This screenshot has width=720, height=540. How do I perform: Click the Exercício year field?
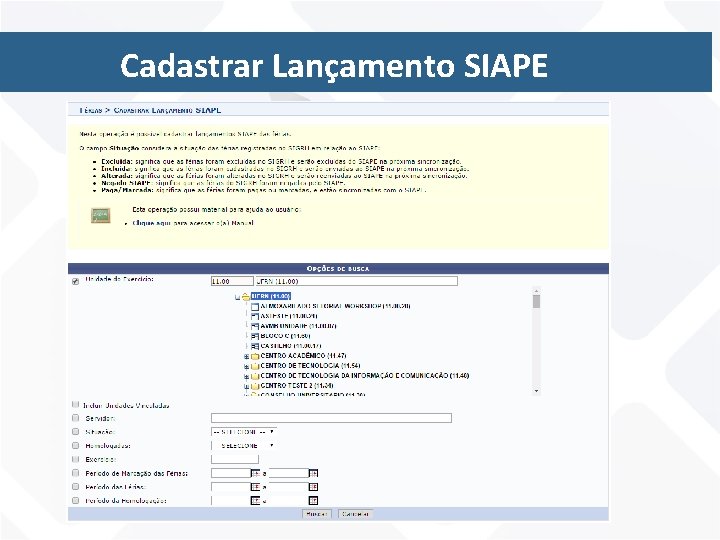click(x=235, y=459)
